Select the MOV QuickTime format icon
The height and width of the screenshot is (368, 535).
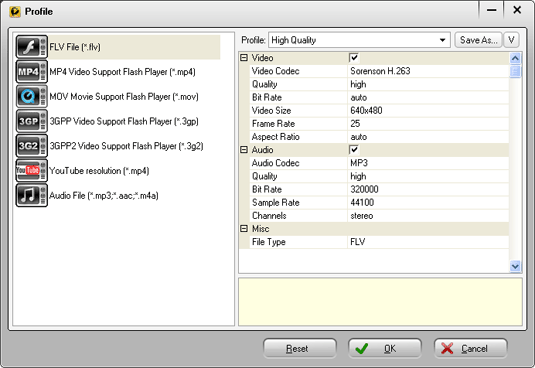click(31, 97)
